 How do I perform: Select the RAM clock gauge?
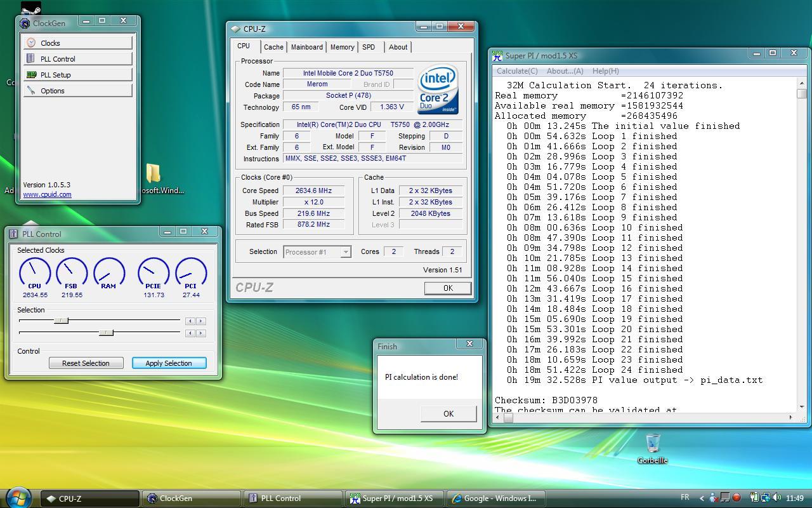(108, 274)
